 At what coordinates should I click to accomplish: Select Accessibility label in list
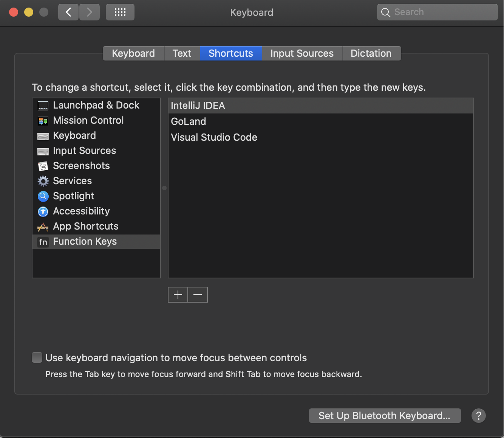81,211
